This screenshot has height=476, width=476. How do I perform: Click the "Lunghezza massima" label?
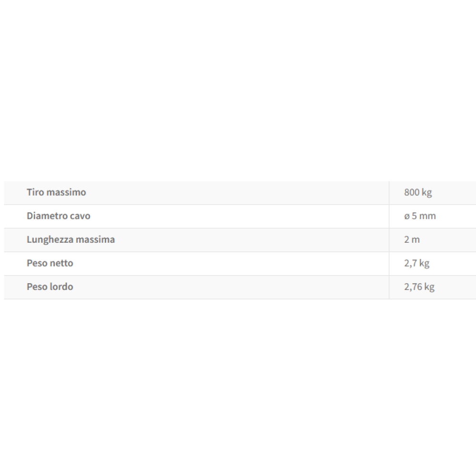pyautogui.click(x=70, y=239)
